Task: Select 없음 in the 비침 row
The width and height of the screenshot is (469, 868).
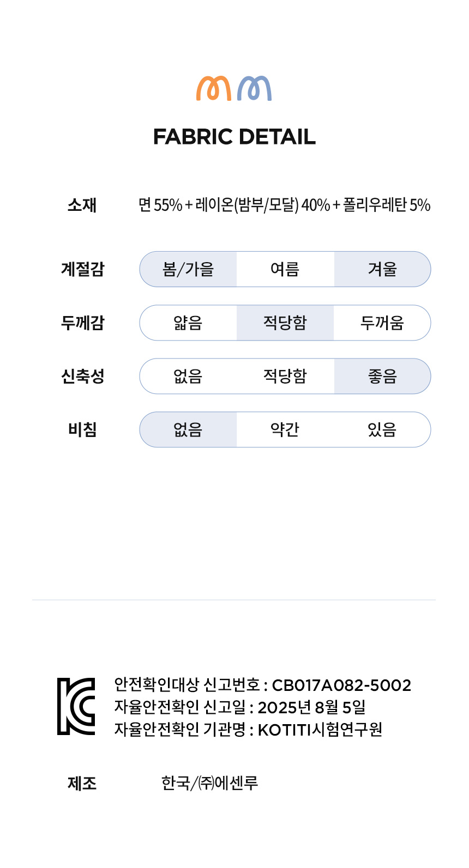Action: (188, 430)
